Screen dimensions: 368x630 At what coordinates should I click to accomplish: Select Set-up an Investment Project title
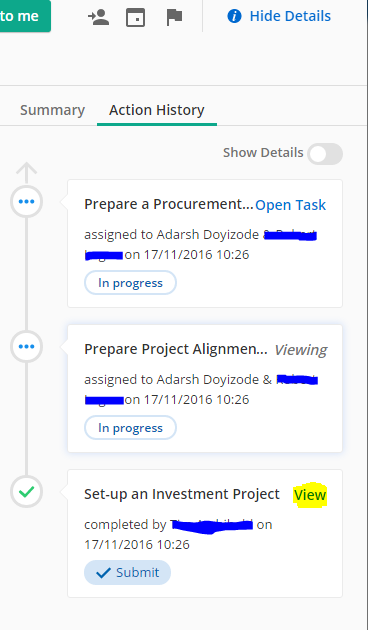point(182,494)
